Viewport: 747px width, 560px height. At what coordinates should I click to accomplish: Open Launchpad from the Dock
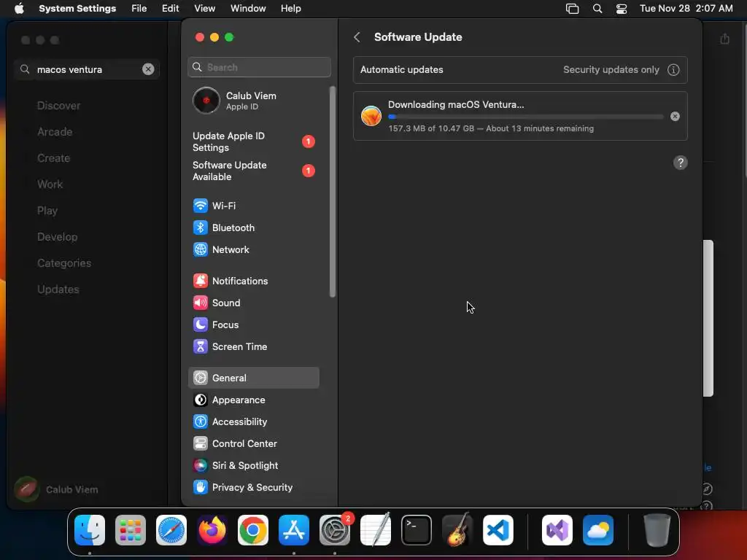[131, 530]
